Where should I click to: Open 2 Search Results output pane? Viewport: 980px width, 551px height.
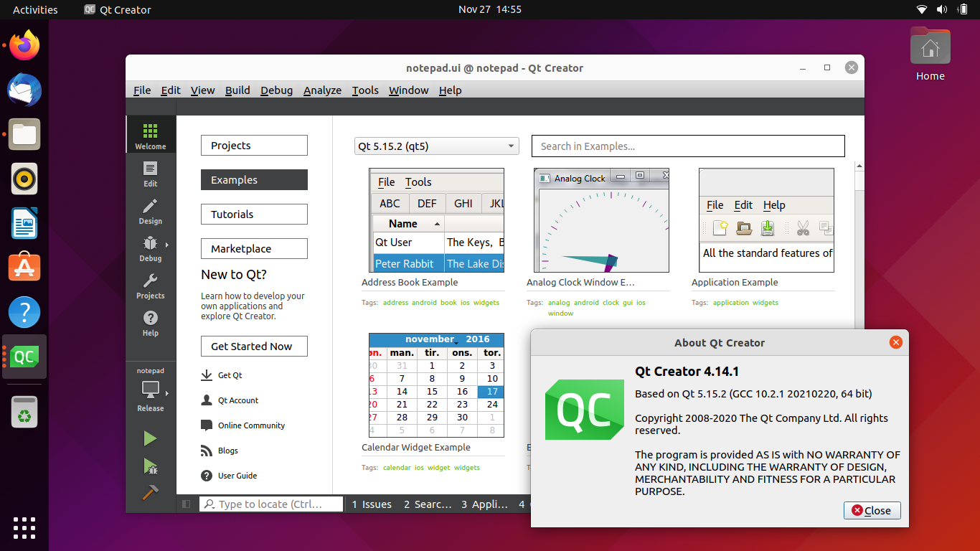coord(427,504)
